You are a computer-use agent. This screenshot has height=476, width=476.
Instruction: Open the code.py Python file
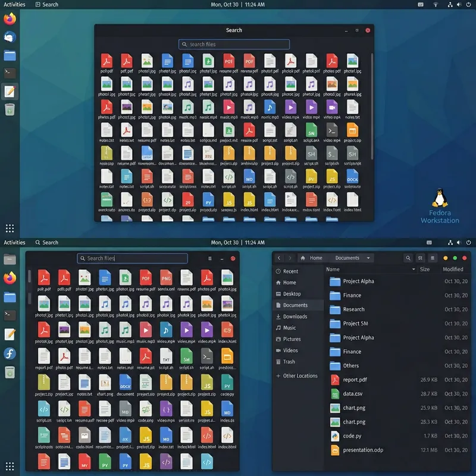[x=352, y=436]
